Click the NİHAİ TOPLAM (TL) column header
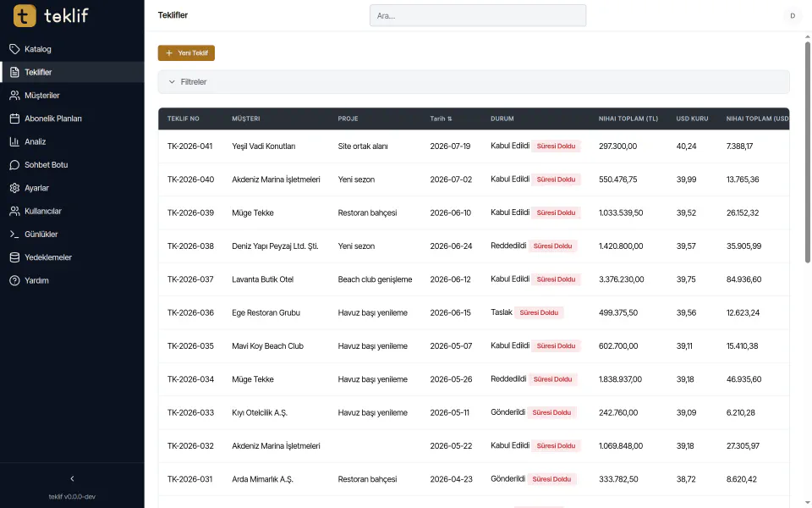 (x=628, y=119)
